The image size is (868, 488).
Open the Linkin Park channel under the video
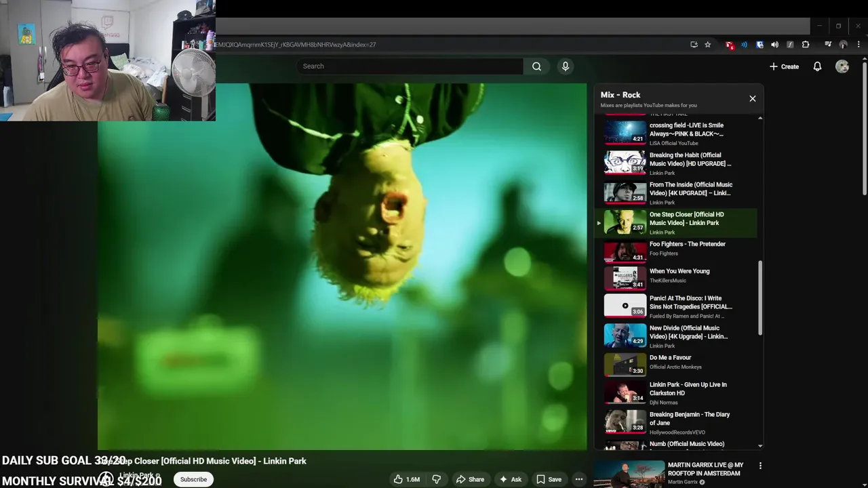tap(137, 475)
